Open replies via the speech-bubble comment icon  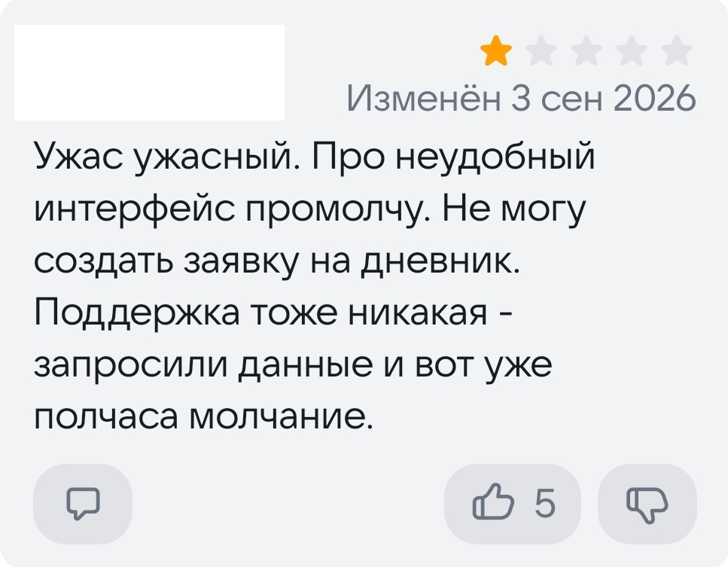click(83, 504)
